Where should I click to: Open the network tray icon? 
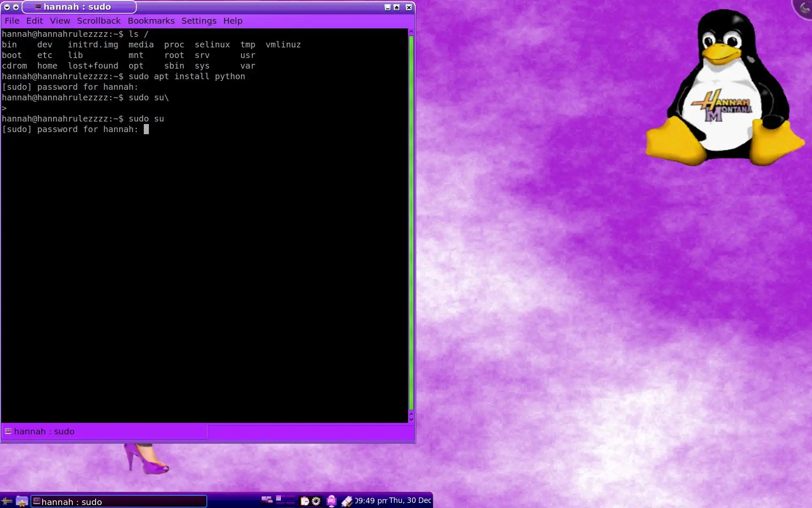tap(332, 501)
